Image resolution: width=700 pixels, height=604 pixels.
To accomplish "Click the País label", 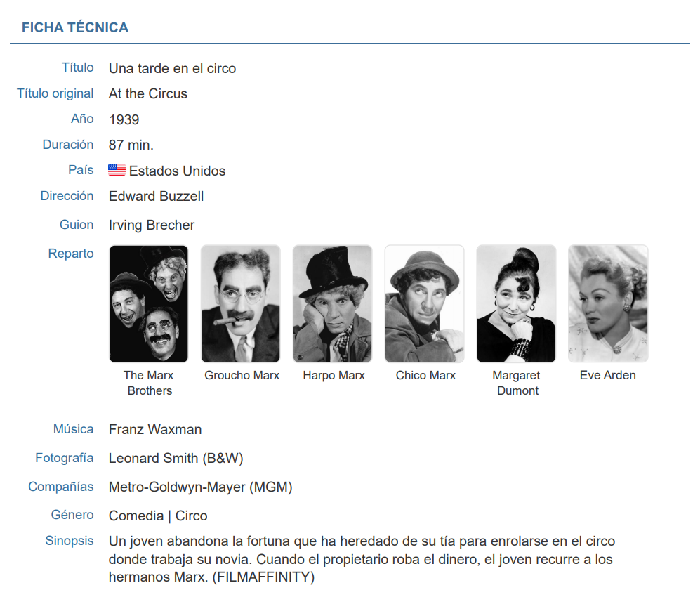I will point(81,170).
